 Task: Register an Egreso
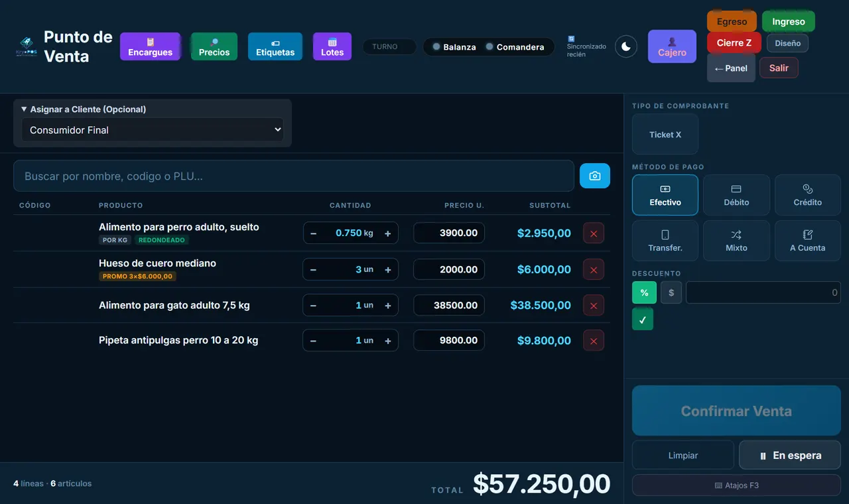pos(732,22)
